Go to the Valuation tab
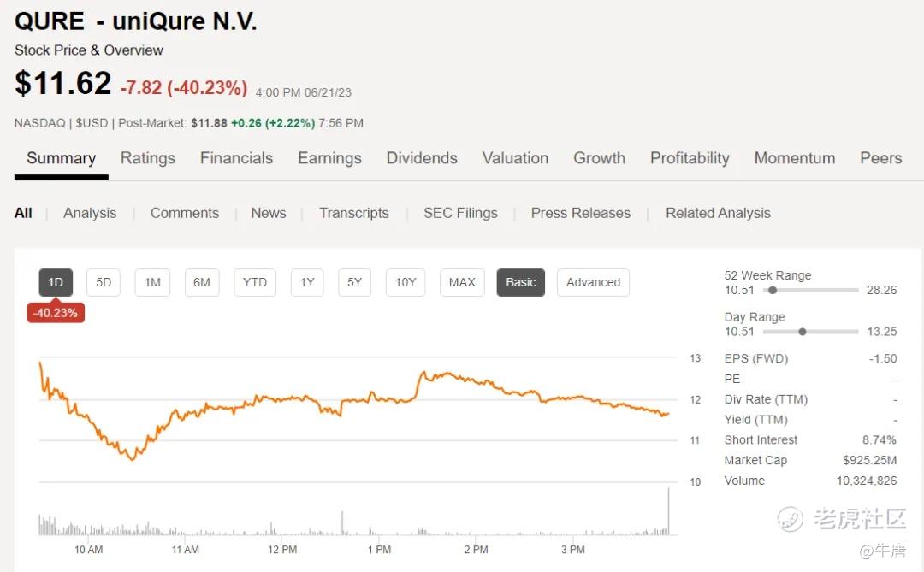924x572 pixels. pos(515,158)
